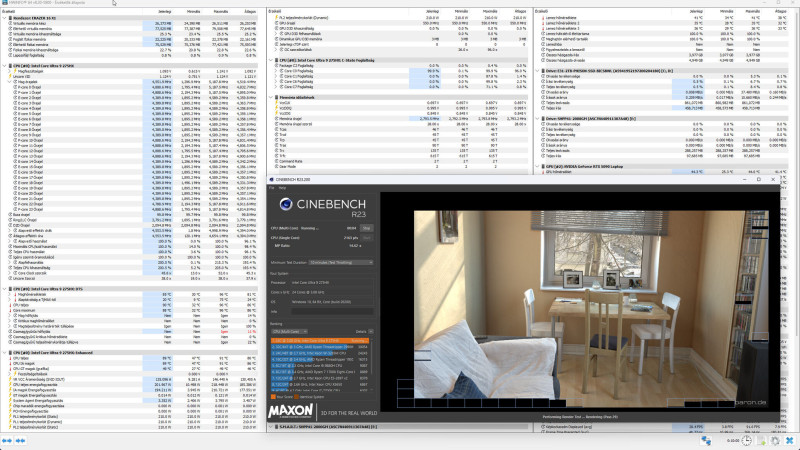Click the chip icon beside Rendszer: ERAZER 16 X1
This screenshot has height=450, width=800.
(11, 18)
